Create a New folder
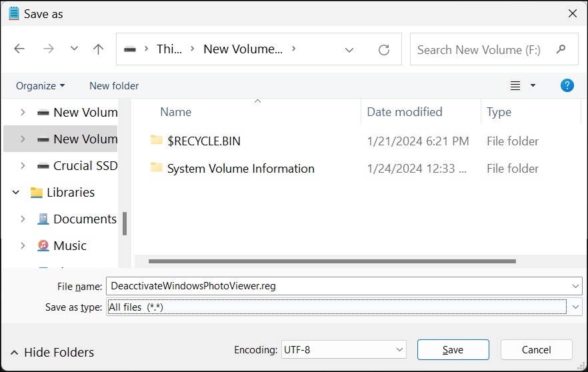 [114, 86]
